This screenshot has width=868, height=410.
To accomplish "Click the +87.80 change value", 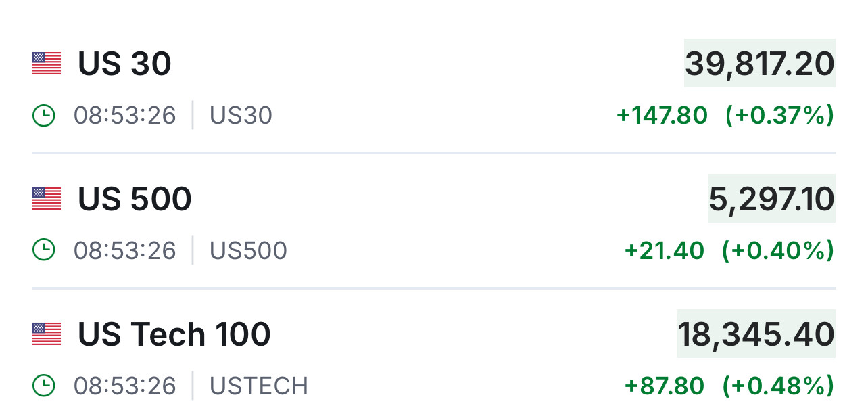I will 665,386.
